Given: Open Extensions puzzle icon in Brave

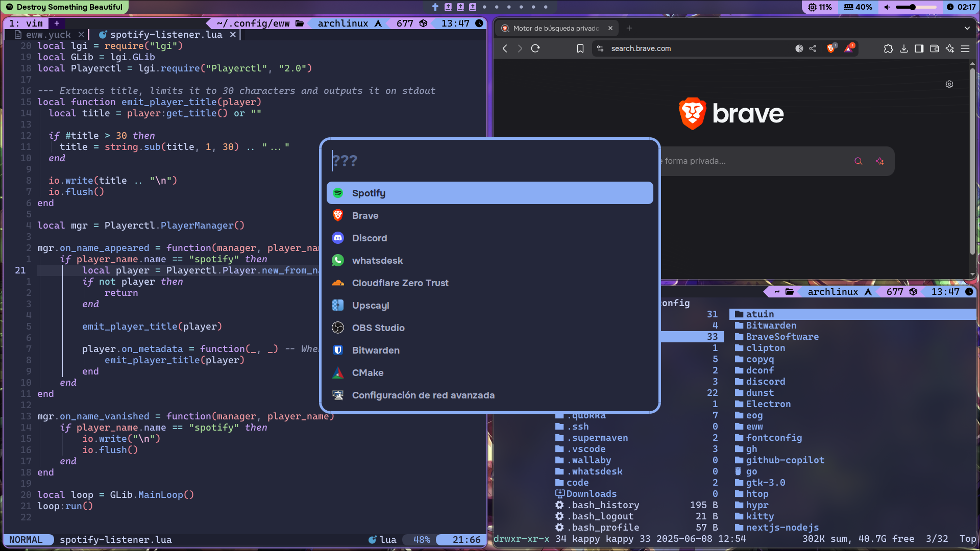Looking at the screenshot, I should [x=888, y=48].
